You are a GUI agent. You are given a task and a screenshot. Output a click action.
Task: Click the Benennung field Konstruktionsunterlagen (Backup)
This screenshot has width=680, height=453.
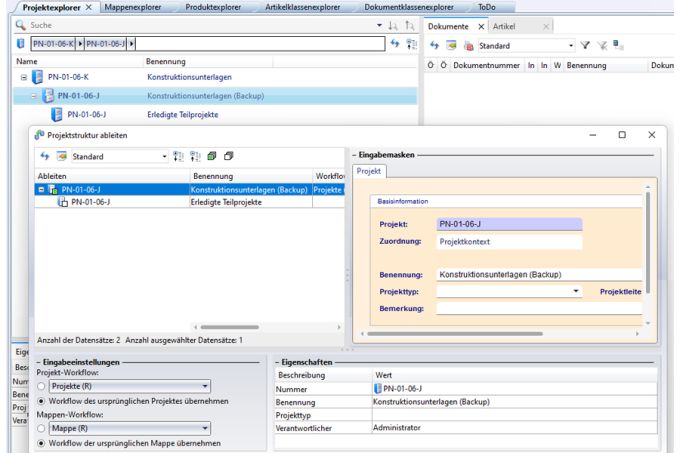click(539, 274)
